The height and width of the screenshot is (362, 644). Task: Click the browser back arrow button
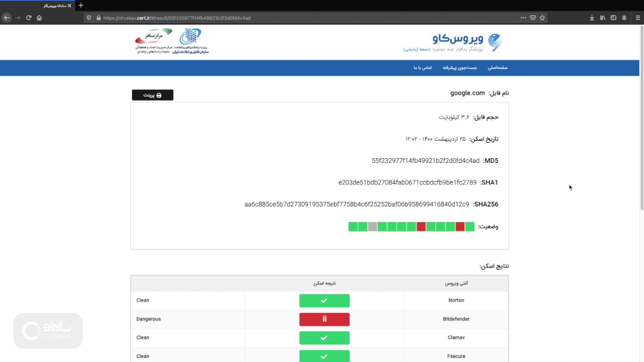click(x=7, y=18)
